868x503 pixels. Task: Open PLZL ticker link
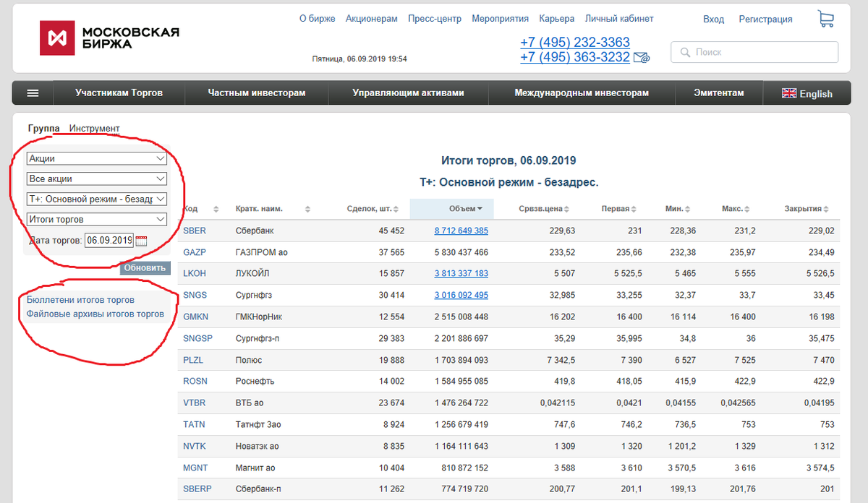coord(194,360)
